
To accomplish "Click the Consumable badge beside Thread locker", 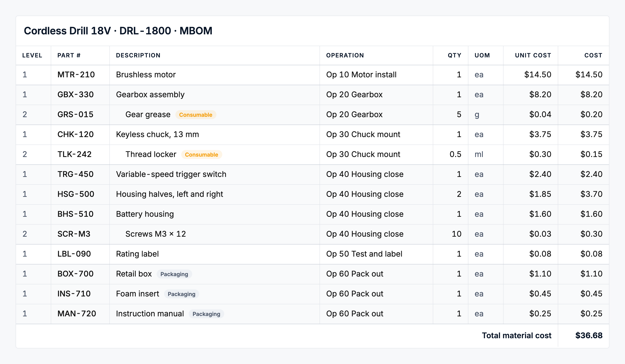I will click(201, 154).
